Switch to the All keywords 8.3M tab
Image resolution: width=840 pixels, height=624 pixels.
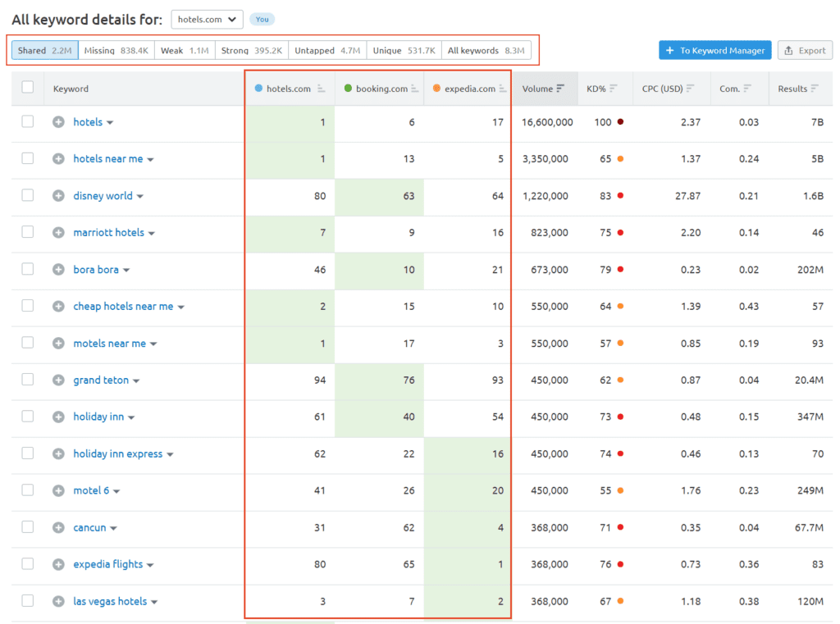click(486, 50)
